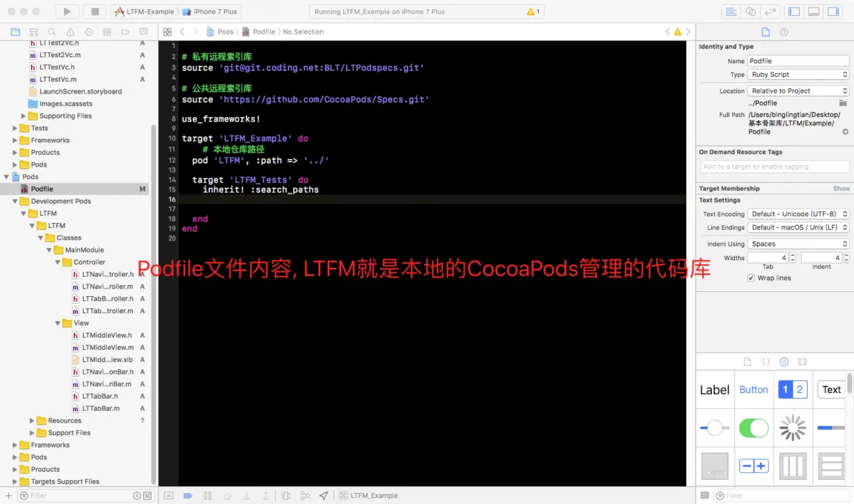Expand the Resources folder
The width and height of the screenshot is (854, 504).
pos(32,421)
